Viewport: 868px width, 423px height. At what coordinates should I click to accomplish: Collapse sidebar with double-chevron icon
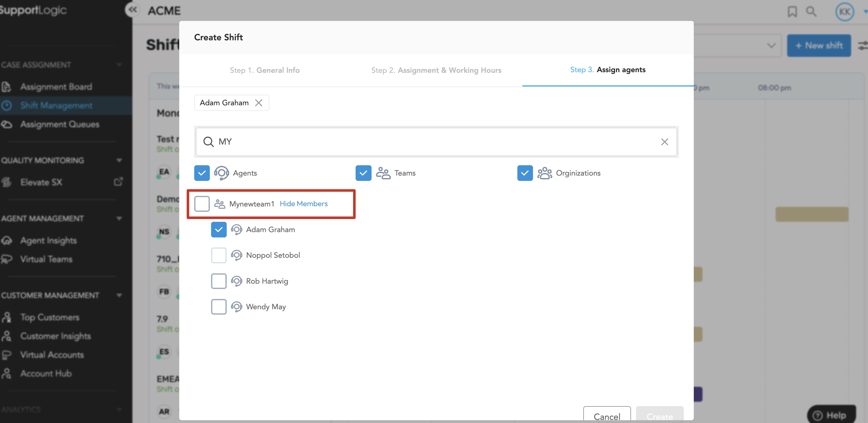tap(132, 10)
